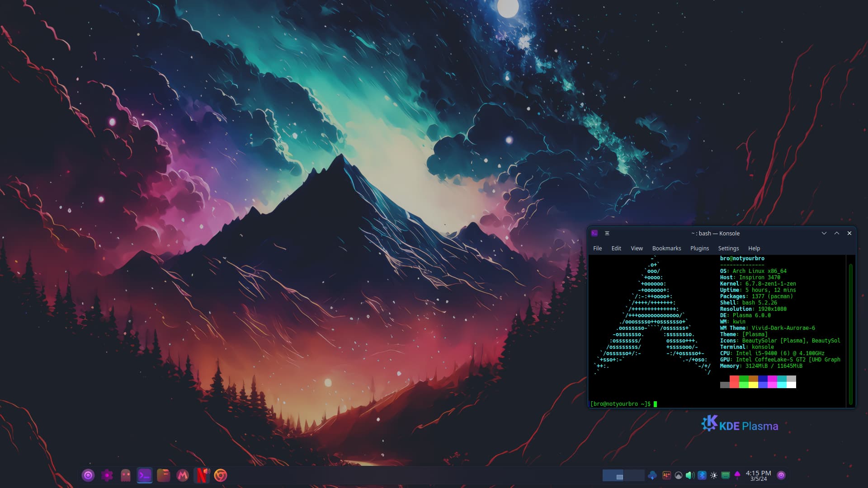This screenshot has height=488, width=868.
Task: Click the 'Kernel: 6.7.8-zen1-1-zen' line
Action: click(x=758, y=284)
